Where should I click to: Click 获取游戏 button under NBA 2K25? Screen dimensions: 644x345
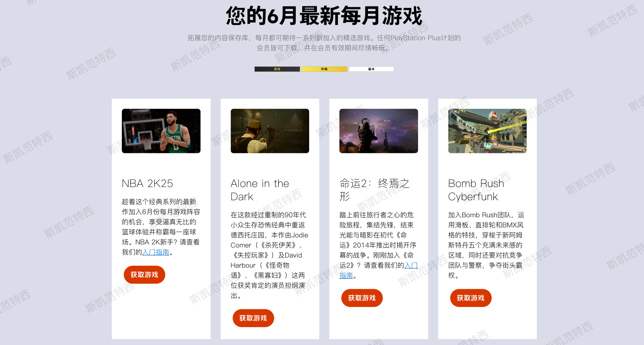point(144,274)
